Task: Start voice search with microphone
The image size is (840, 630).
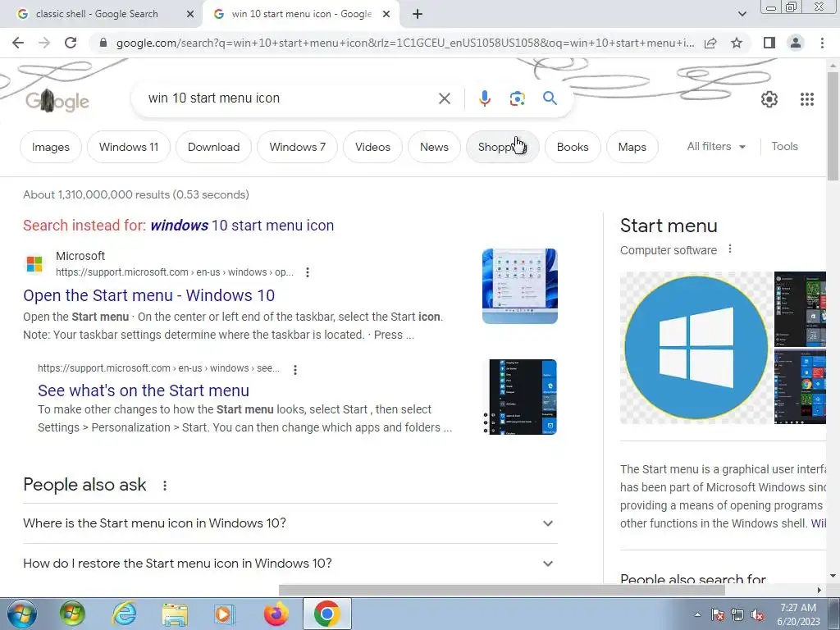Action: coord(484,98)
